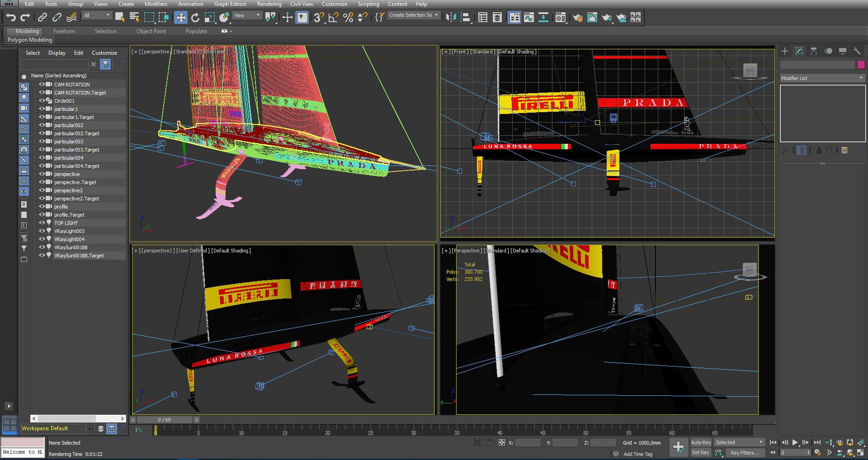Open the Render Setup teapot-gear icon
Viewport: 868px width, 460px height.
coord(577,18)
